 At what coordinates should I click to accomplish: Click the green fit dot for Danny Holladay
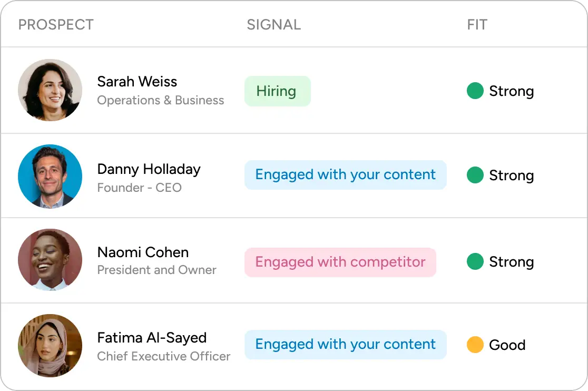pyautogui.click(x=475, y=175)
